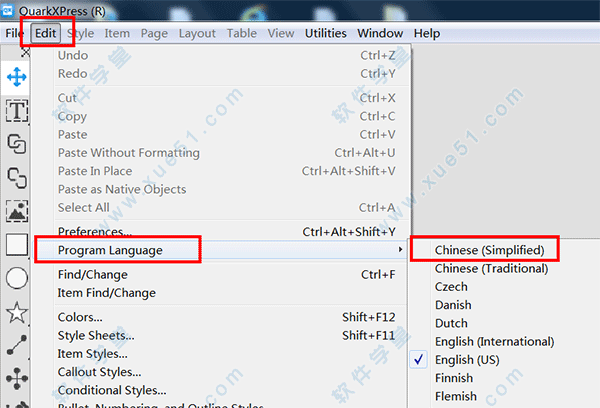
Task: Select the Text Unlinking tool
Action: point(17,178)
